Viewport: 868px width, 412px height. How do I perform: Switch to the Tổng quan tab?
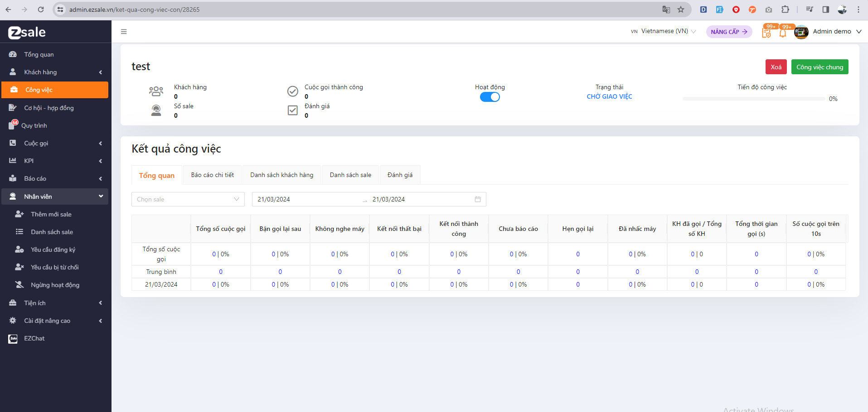click(157, 175)
